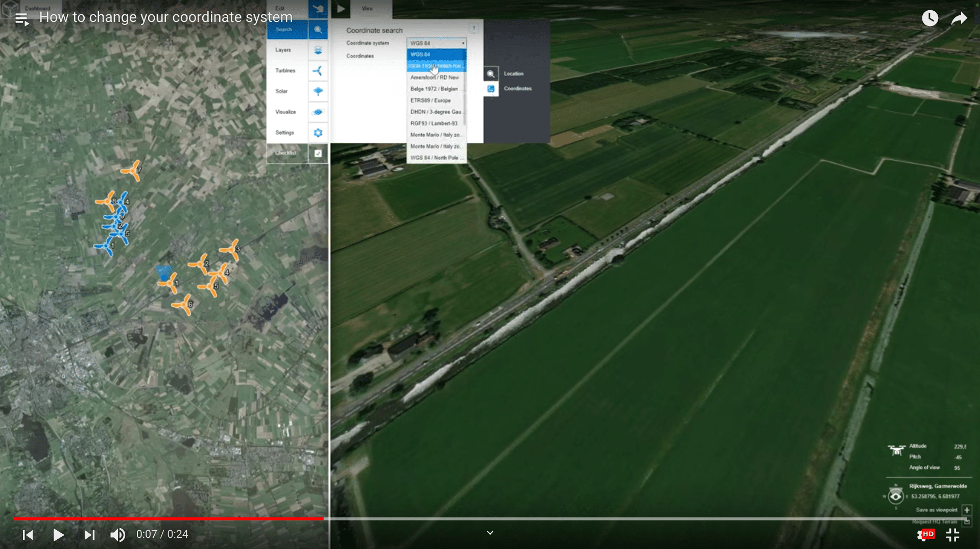Click the Request HQ Terrain box icon
This screenshot has height=549, width=980.
click(967, 521)
